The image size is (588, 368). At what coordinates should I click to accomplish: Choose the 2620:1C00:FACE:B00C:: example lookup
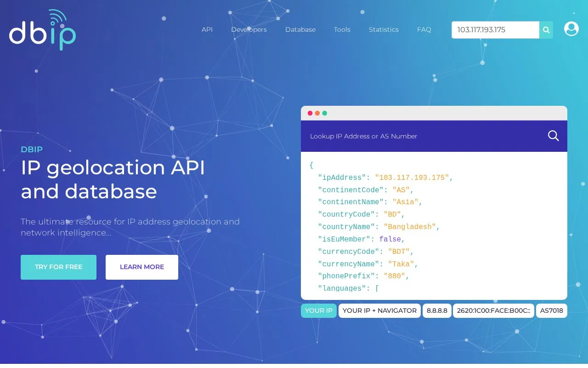494,310
